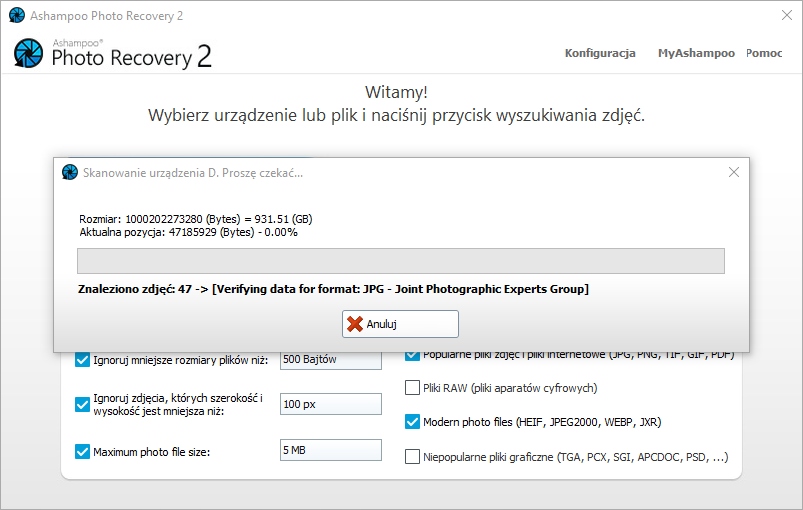Click the Ashampoo icon in the title bar

click(16, 16)
